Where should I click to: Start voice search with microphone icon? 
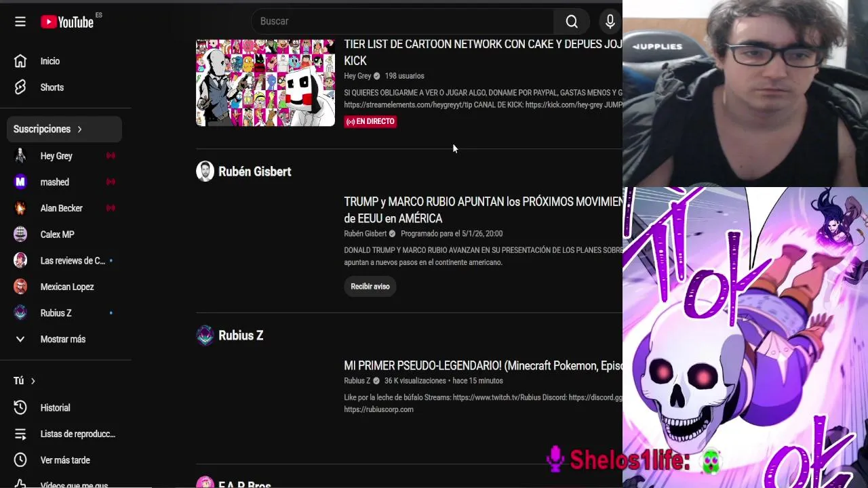[610, 22]
